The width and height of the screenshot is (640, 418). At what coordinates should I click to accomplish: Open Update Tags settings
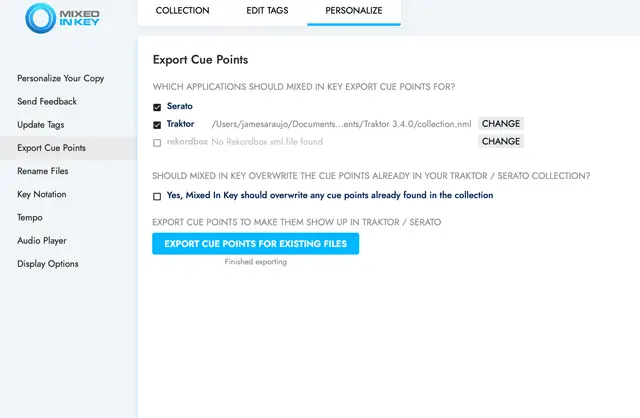coord(41,125)
